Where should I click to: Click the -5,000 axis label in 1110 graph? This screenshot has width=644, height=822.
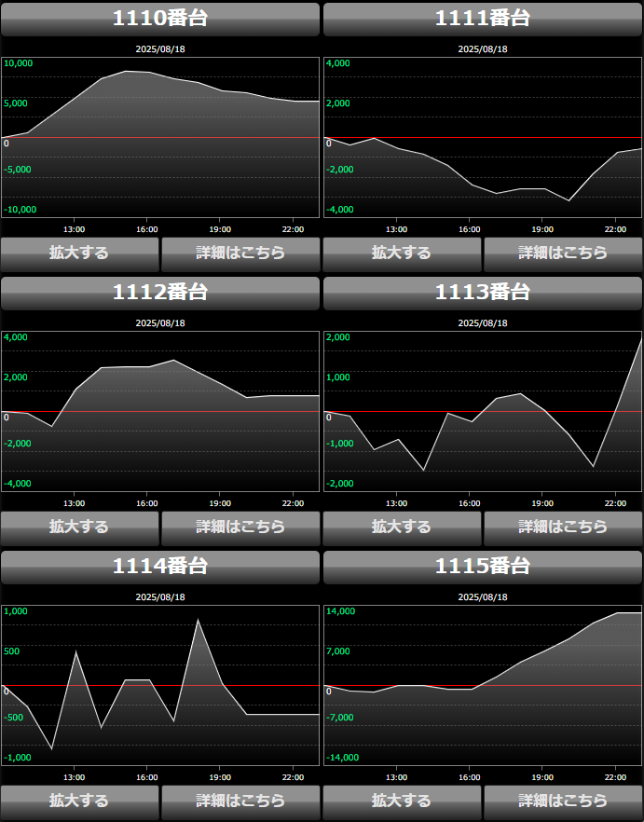click(x=18, y=170)
